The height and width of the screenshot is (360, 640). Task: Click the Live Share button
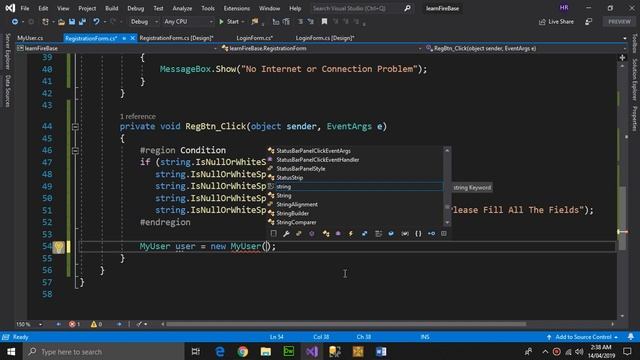tap(556, 22)
